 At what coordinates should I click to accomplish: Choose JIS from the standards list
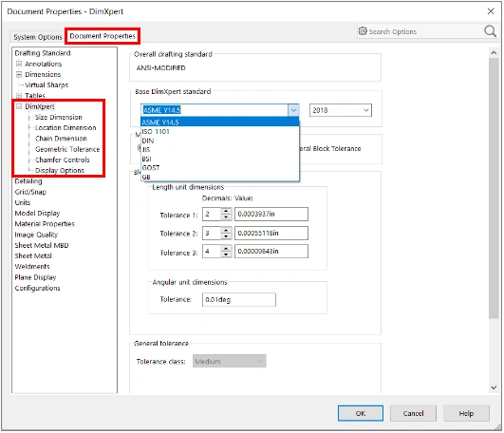coord(220,149)
